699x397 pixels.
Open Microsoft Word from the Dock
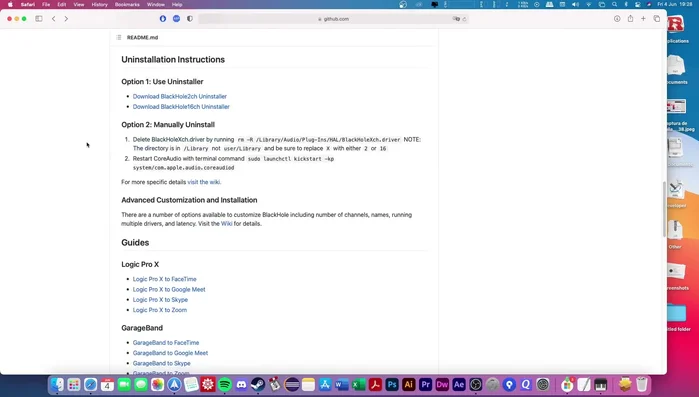pos(342,385)
